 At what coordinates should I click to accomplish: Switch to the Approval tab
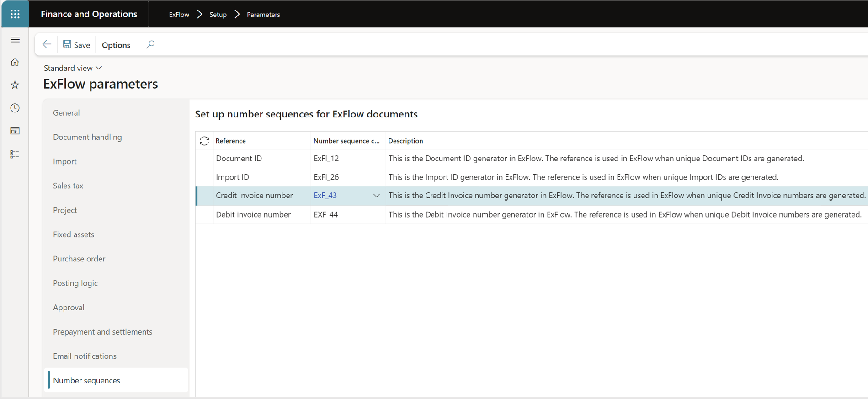pos(69,308)
